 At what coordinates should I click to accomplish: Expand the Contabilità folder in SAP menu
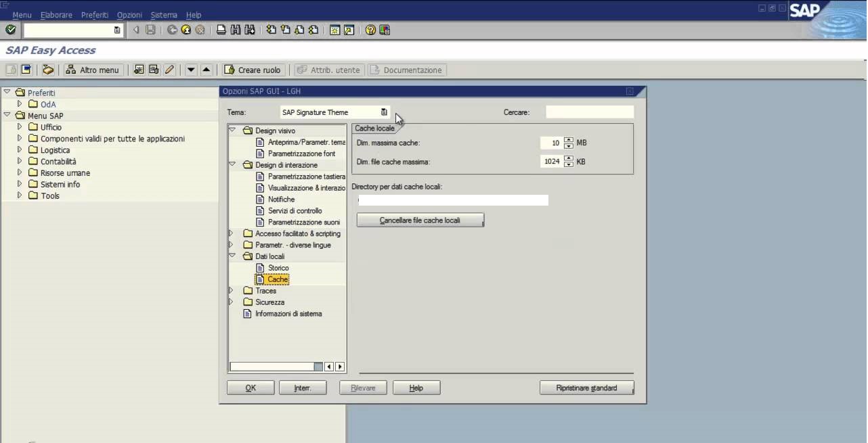tap(20, 161)
